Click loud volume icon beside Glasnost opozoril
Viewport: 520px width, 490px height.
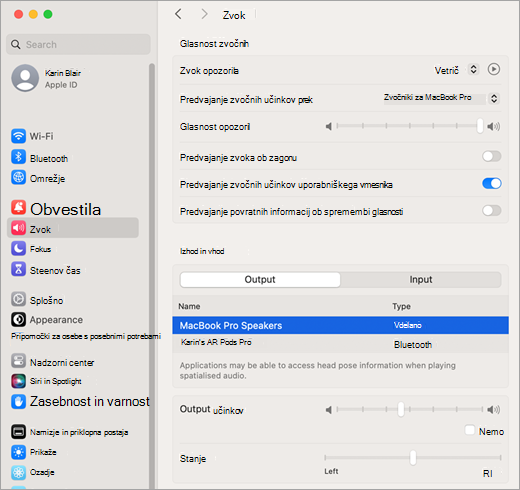(x=494, y=126)
